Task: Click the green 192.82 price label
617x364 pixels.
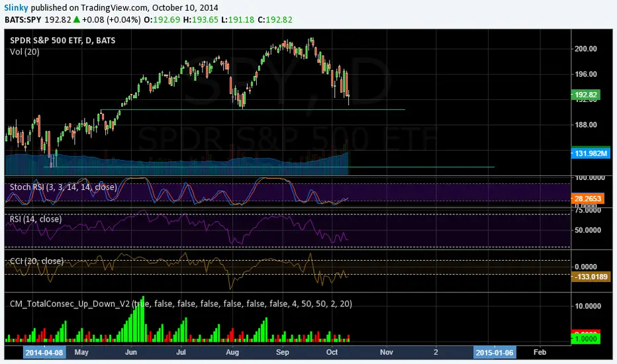Action: 585,95
